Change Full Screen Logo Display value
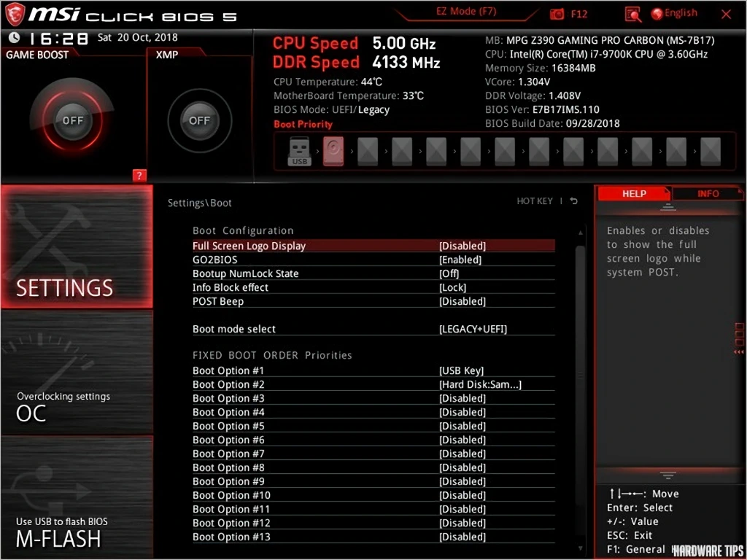The width and height of the screenshot is (747, 560). [462, 246]
